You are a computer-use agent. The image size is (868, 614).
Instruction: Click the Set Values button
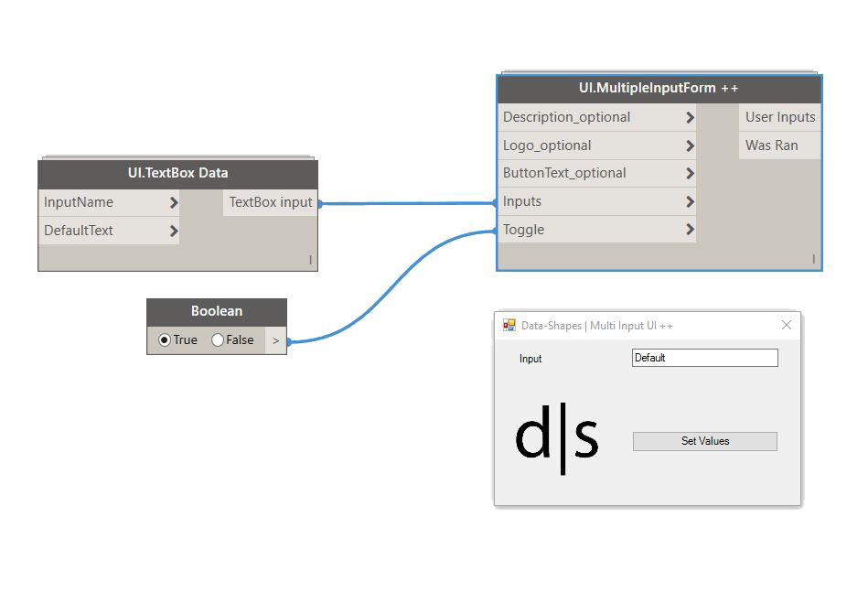[x=704, y=441]
